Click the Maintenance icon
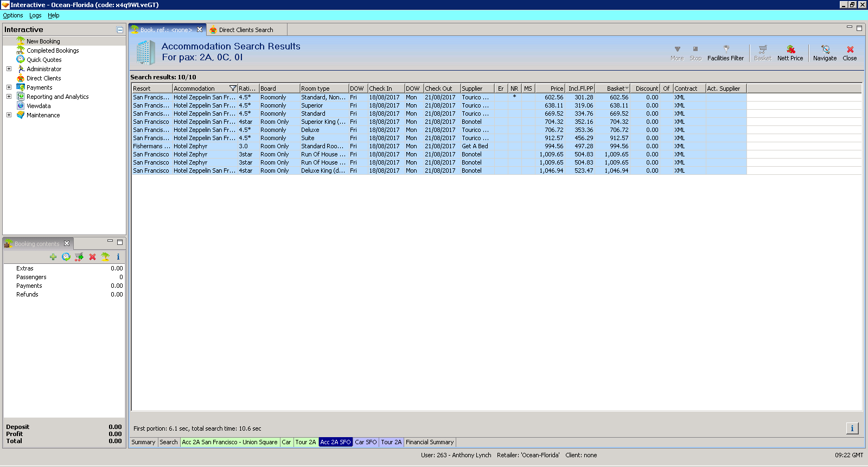Image resolution: width=868 pixels, height=467 pixels. (21, 115)
